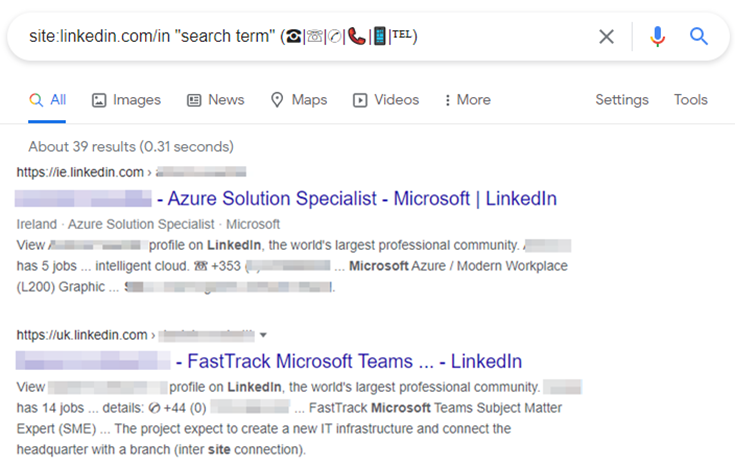Focus the search query input field
Screen dimensions: 735x466
(300, 37)
